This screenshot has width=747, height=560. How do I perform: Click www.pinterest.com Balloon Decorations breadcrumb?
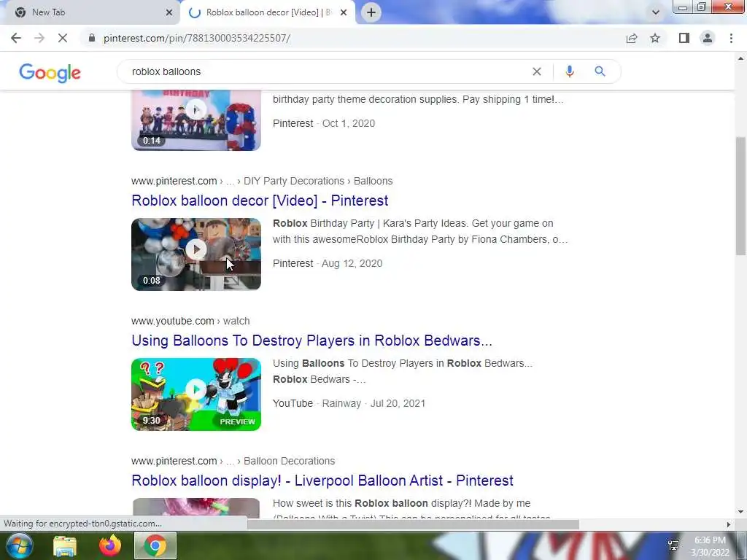click(233, 461)
